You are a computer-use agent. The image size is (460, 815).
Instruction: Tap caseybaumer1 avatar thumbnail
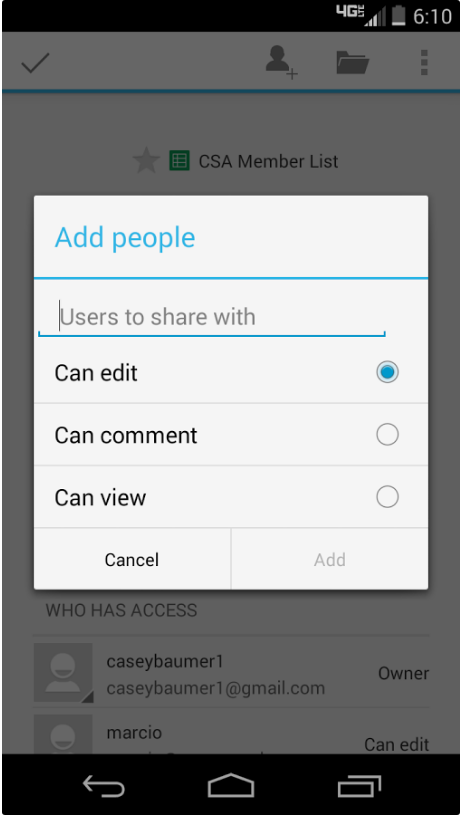click(x=63, y=673)
